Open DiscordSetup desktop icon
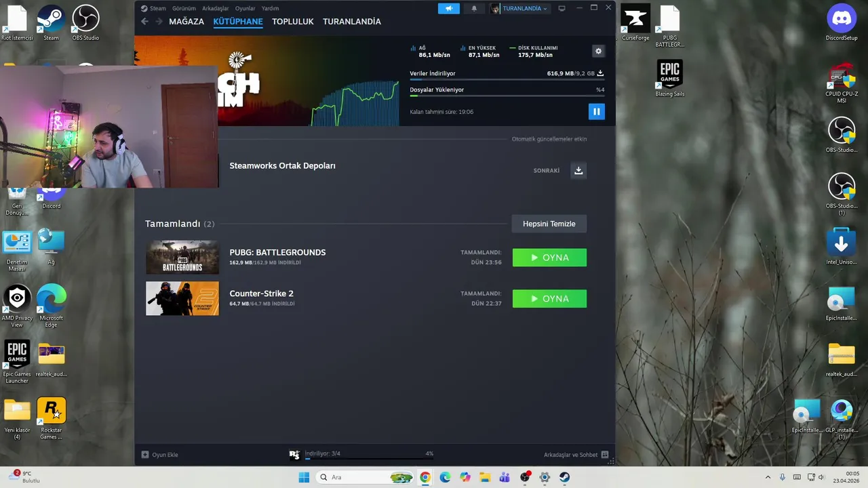This screenshot has height=488, width=868. pos(842,23)
